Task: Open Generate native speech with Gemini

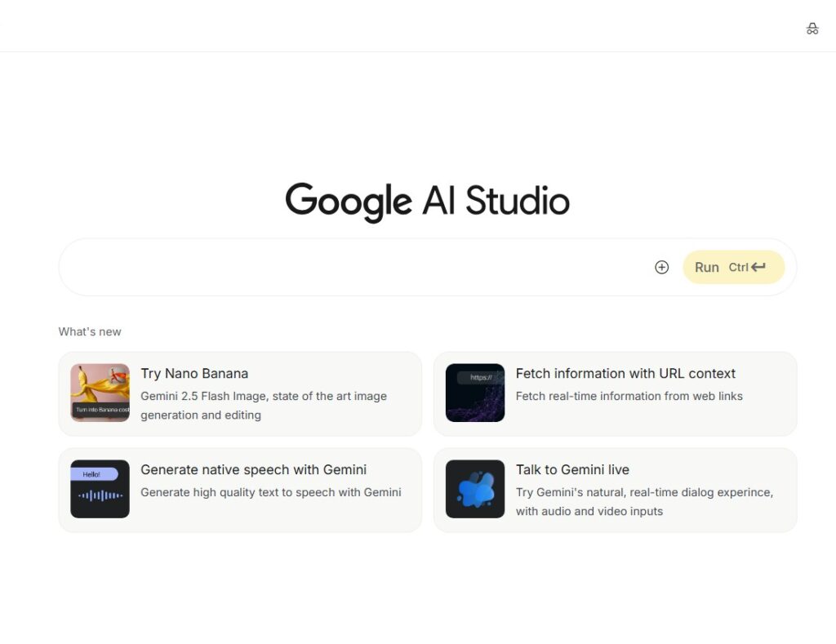Action: click(x=254, y=469)
